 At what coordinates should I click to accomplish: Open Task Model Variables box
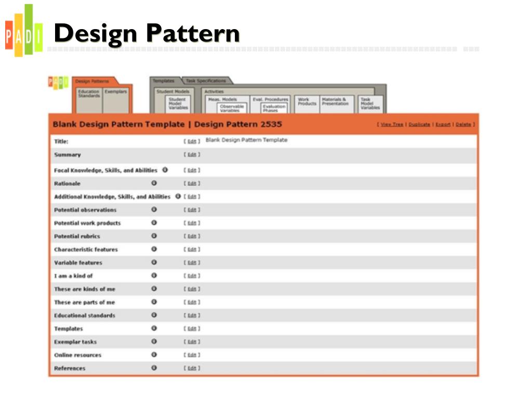(x=370, y=103)
